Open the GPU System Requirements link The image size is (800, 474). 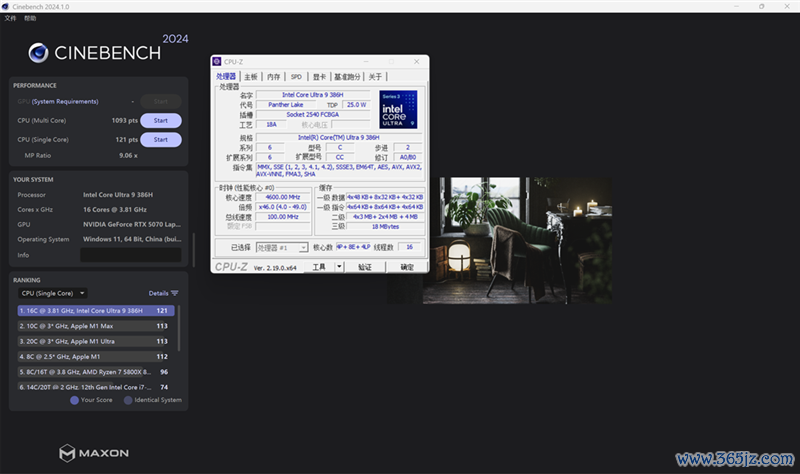[65, 102]
